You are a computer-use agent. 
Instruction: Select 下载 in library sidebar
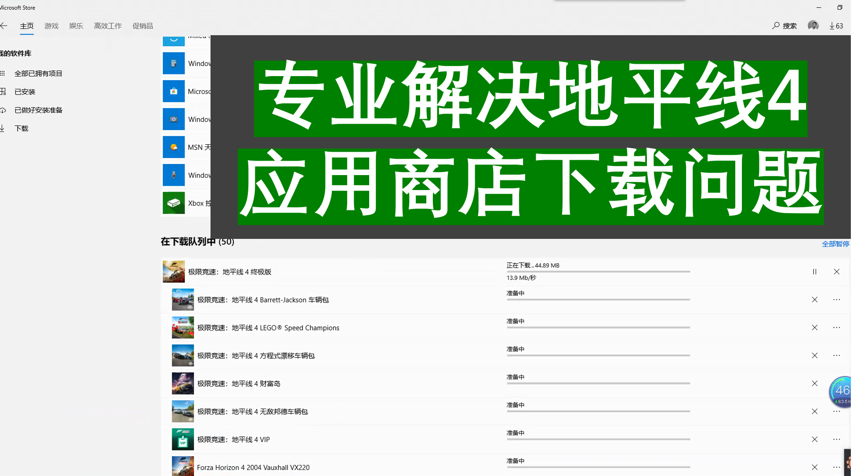click(21, 128)
